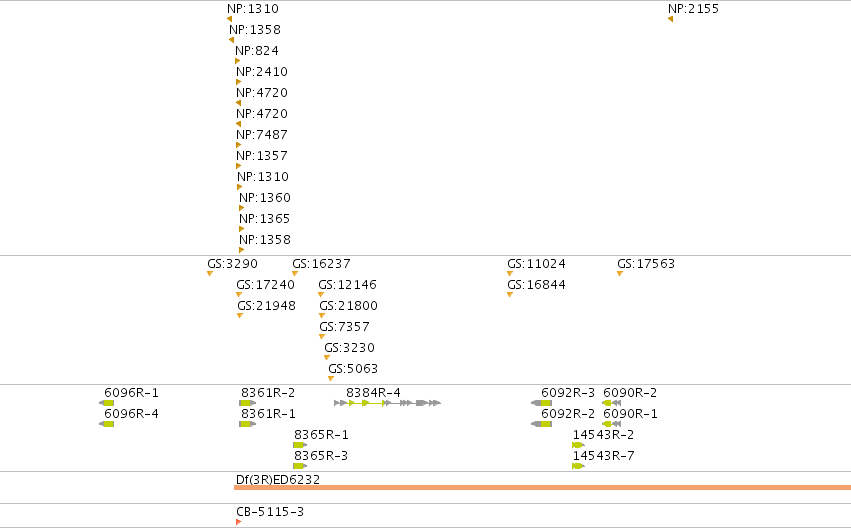
Task: Click the 8361R-2 gene glyph
Action: 247,403
